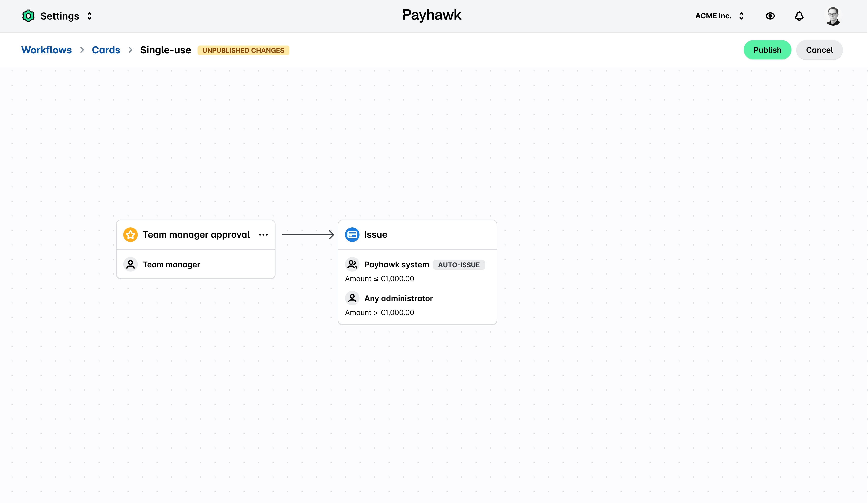Click the Amount ≤ €1,000.00 condition

point(380,279)
